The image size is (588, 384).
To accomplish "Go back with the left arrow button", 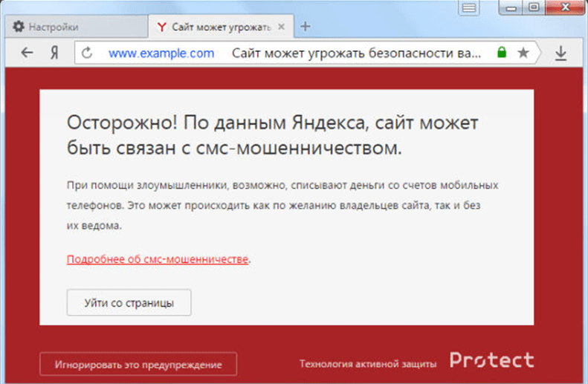I will pyautogui.click(x=27, y=53).
